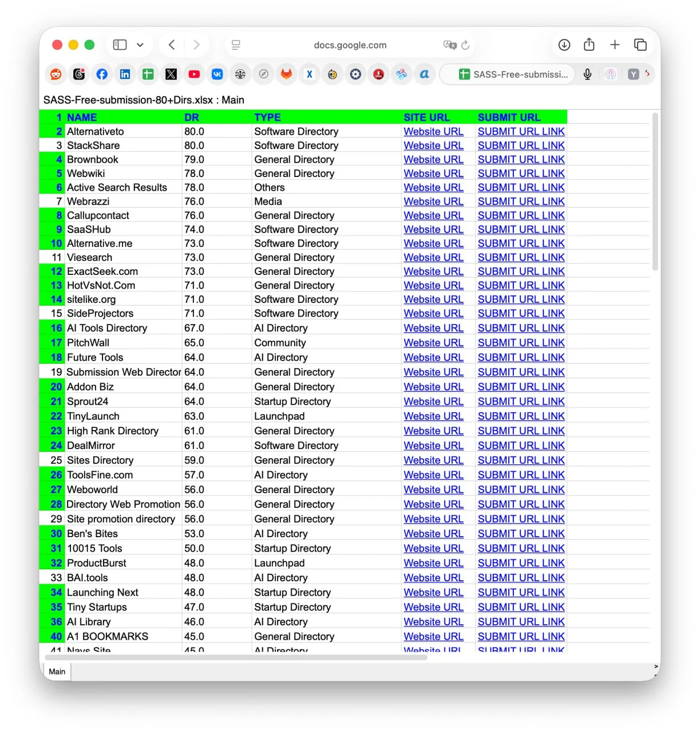Toggle the Safari sidebar button

tap(120, 45)
